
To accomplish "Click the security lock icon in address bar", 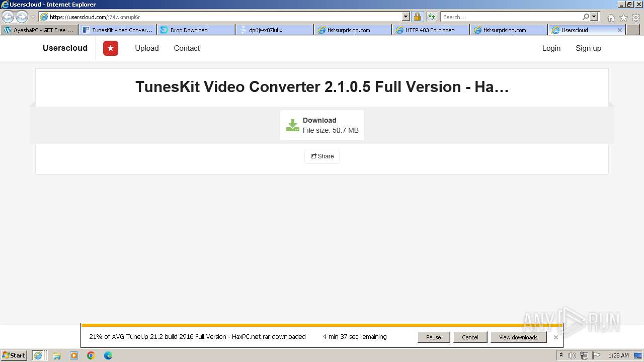I will 417,17.
